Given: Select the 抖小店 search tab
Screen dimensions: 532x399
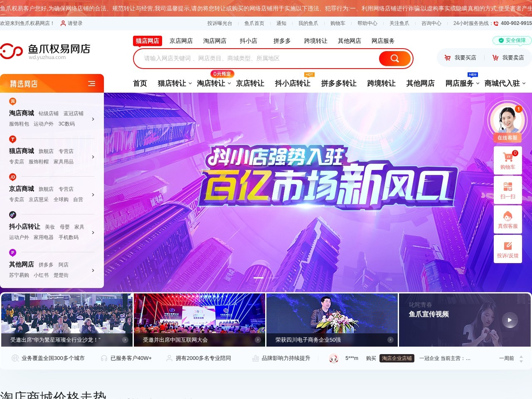Looking at the screenshot, I should coord(249,41).
